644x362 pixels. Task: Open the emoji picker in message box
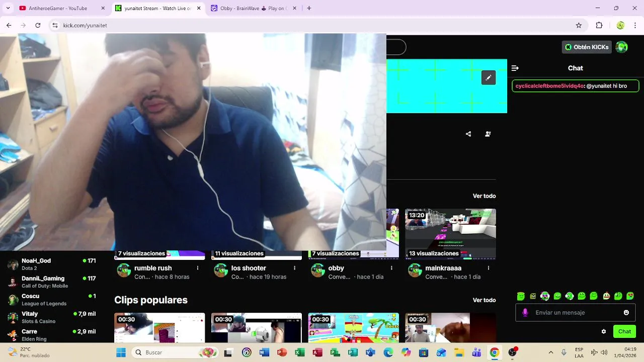(x=626, y=312)
